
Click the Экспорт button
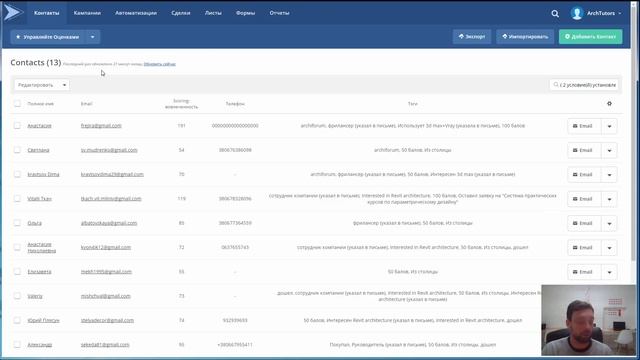pos(472,36)
